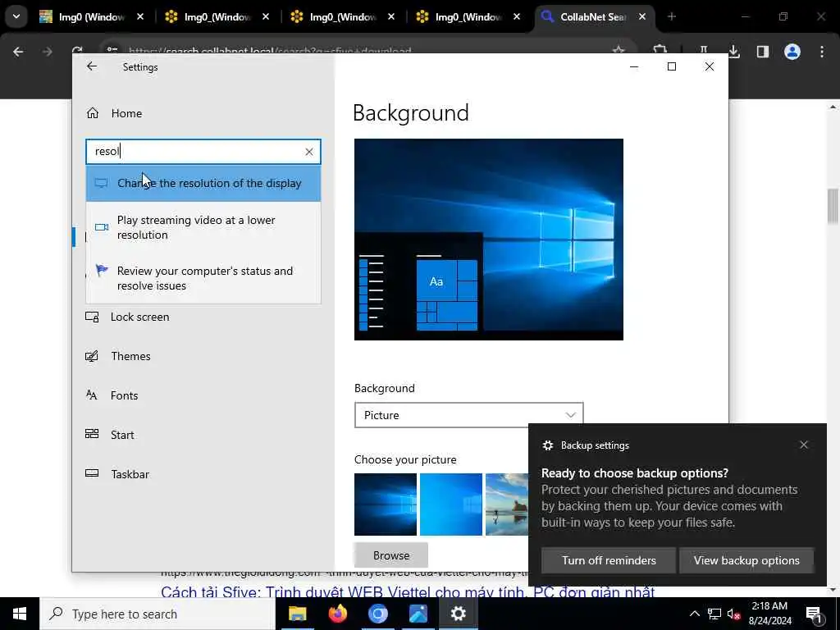Open browser tab search dropdown

[x=16, y=16]
